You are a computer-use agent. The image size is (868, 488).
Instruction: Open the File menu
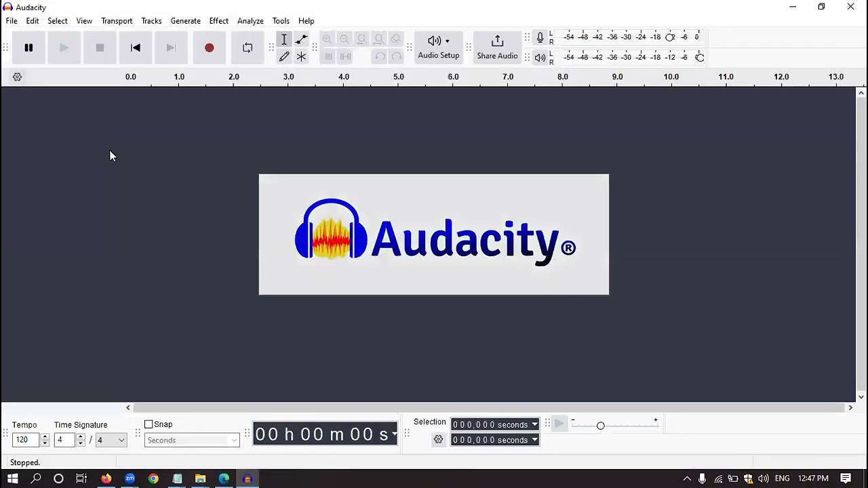coord(12,21)
